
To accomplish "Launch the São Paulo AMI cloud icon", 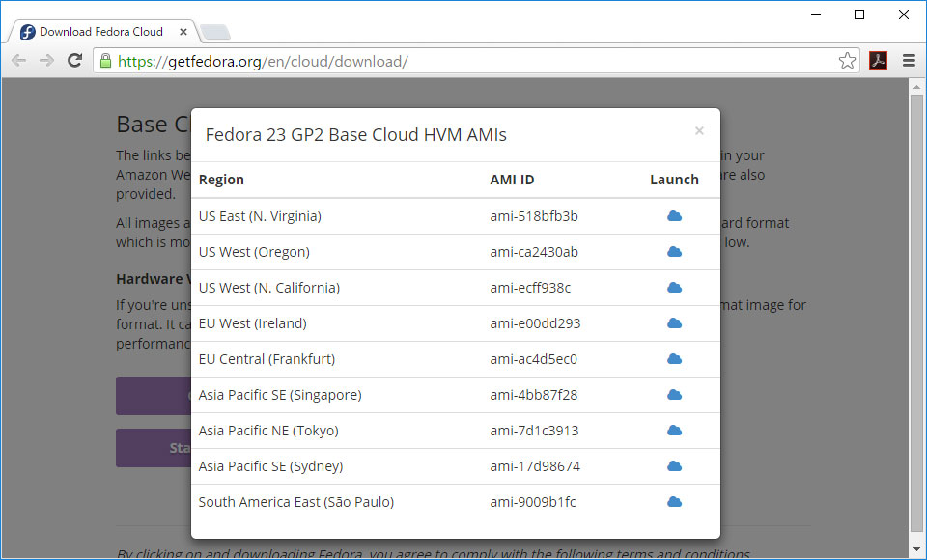I will click(x=674, y=501).
